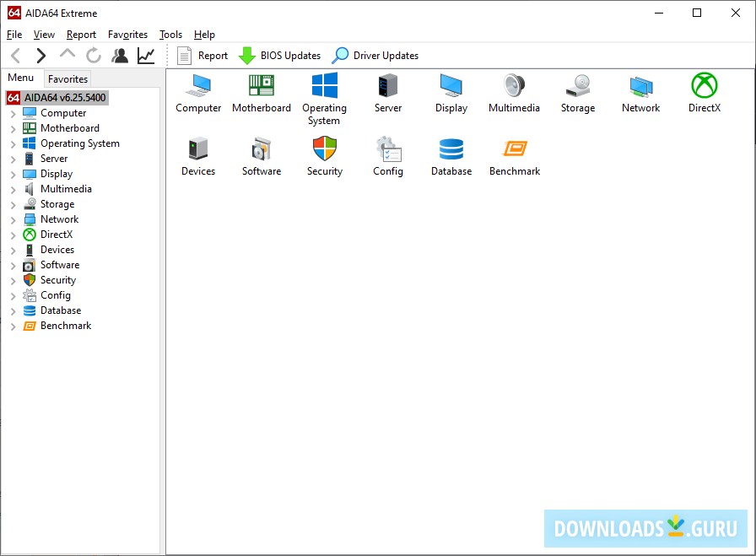Click the Refresh toolbar icon
Screen dimensions: 756x556
(x=94, y=56)
